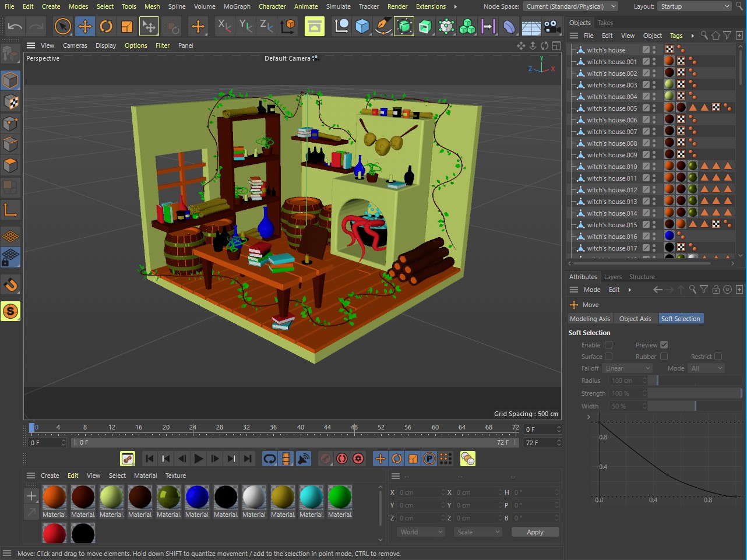Image resolution: width=747 pixels, height=560 pixels.
Task: Select the Move tool in the top toolbar
Action: tap(84, 26)
